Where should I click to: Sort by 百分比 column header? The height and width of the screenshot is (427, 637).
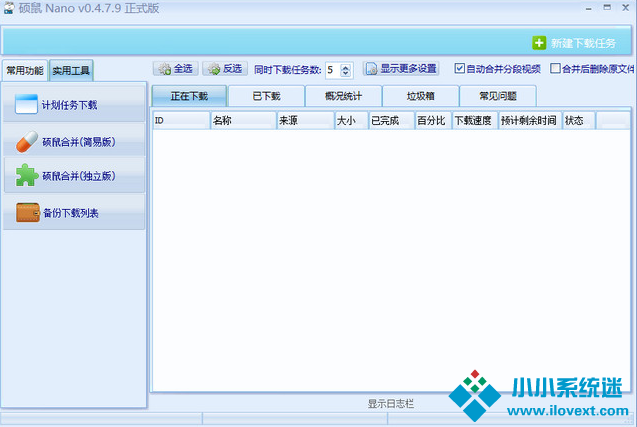pyautogui.click(x=433, y=120)
